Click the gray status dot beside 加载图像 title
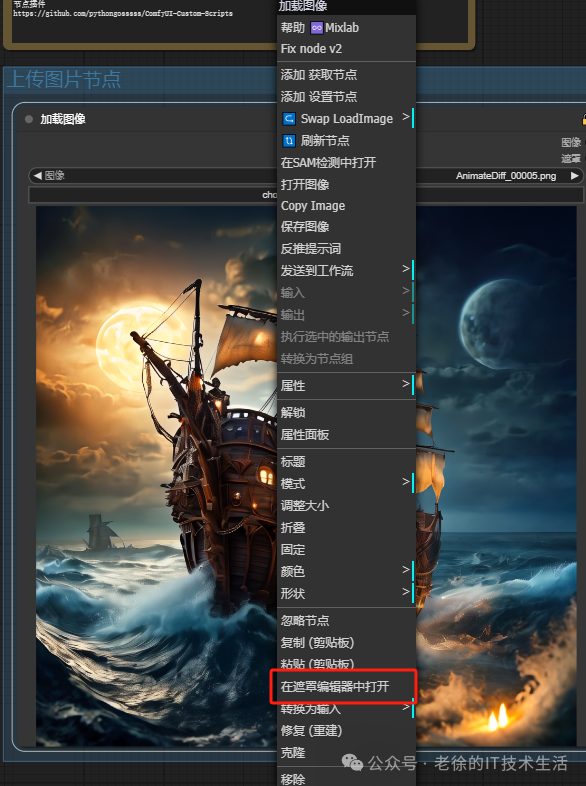The width and height of the screenshot is (586, 786). click(29, 119)
